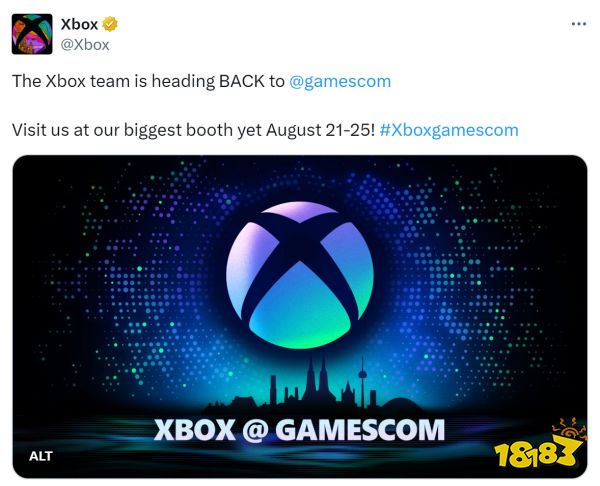Open the gamescom promo image in full view
Screen dimensions: 600x486
pyautogui.click(x=300, y=316)
